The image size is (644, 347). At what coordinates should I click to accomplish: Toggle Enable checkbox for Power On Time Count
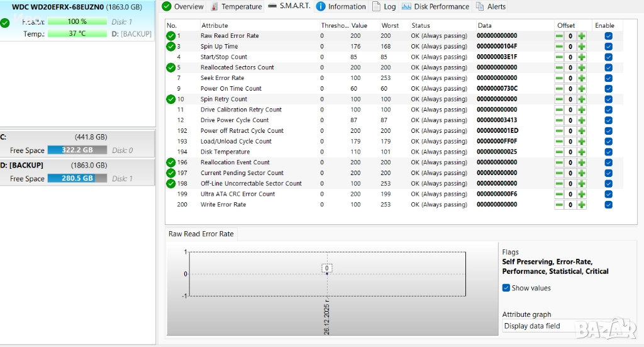[608, 89]
